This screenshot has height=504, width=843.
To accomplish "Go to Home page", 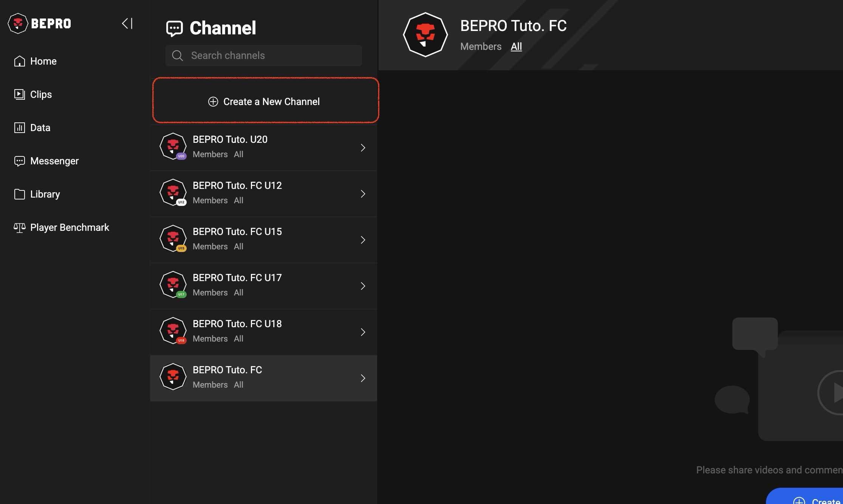I will tap(43, 61).
